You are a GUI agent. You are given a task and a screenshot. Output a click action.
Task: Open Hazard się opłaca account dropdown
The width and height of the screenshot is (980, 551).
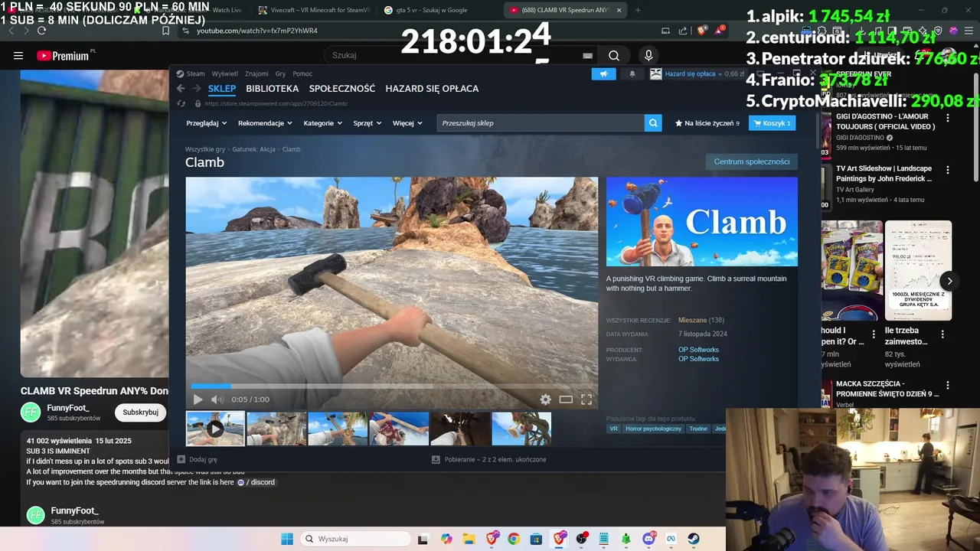pyautogui.click(x=694, y=73)
